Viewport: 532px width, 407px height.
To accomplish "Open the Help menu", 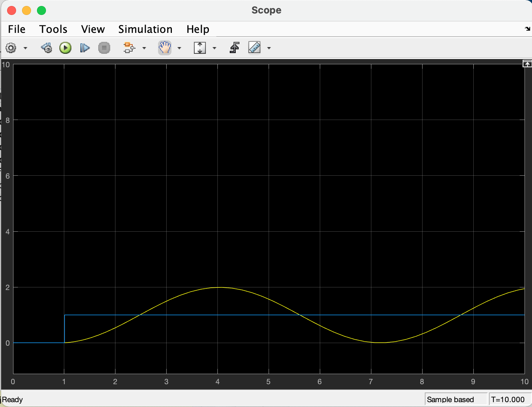I will tap(198, 29).
